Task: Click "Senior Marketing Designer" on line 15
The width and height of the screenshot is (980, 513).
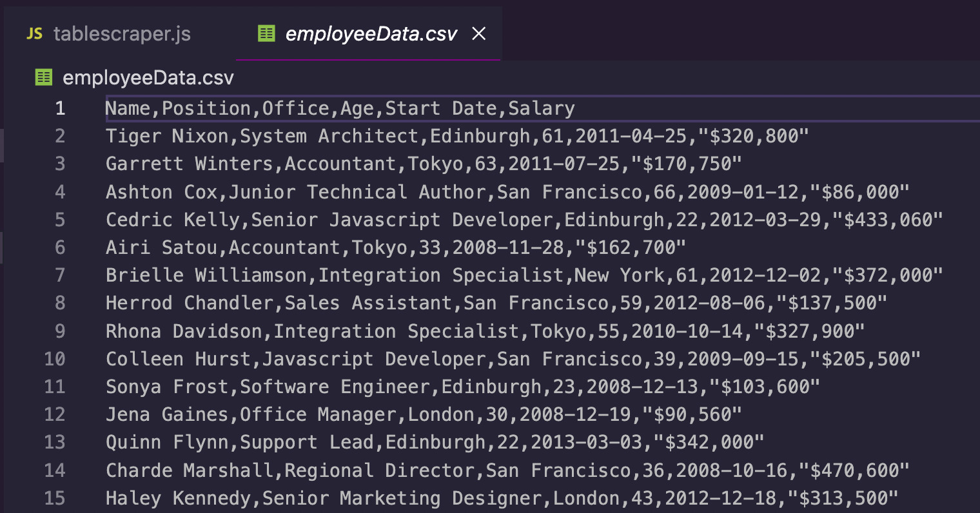Action: 402,498
